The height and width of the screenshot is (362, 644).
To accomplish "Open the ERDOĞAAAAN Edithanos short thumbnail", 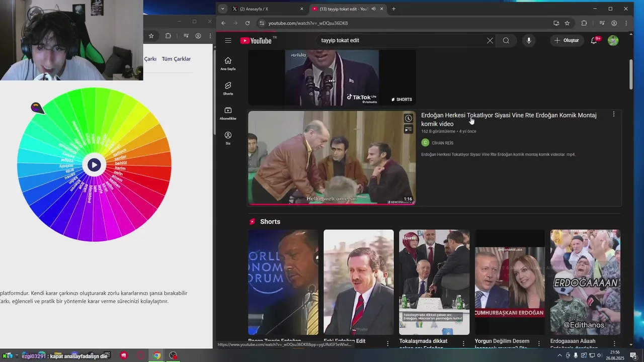I will [x=585, y=282].
